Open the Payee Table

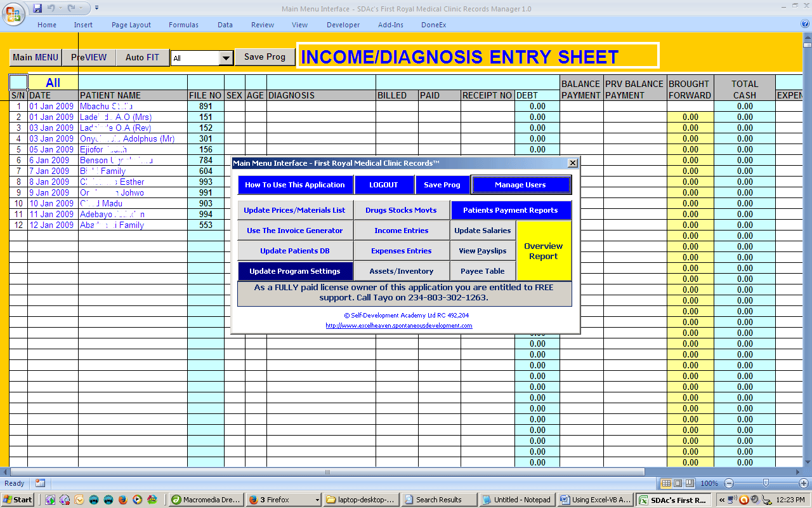coord(483,271)
